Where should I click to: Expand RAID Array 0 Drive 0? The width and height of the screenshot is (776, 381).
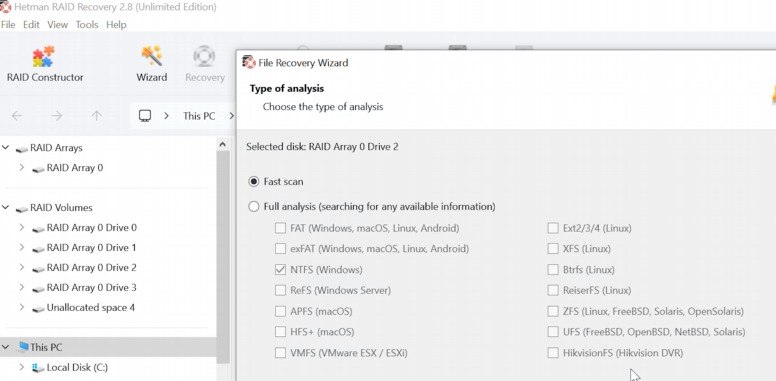tap(22, 228)
